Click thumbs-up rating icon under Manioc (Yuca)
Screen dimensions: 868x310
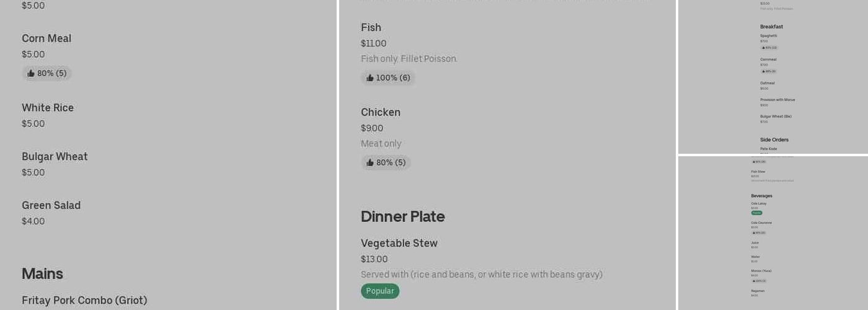[754, 281]
